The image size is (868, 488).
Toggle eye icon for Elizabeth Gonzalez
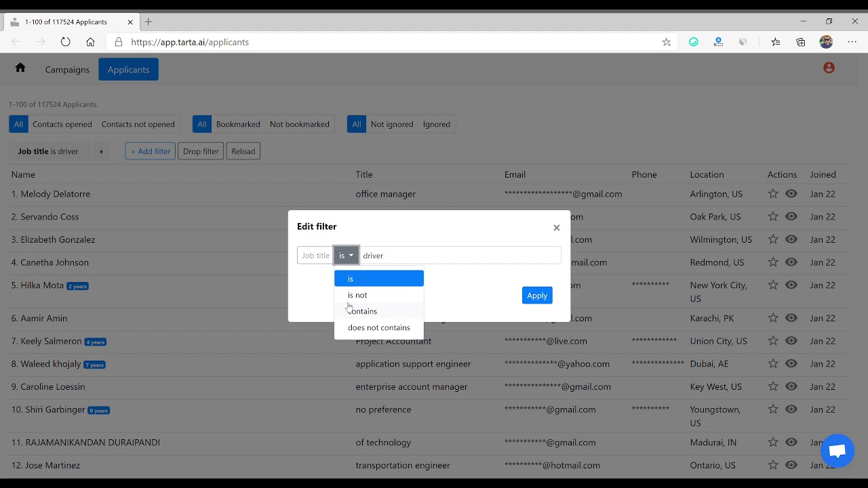click(x=791, y=239)
